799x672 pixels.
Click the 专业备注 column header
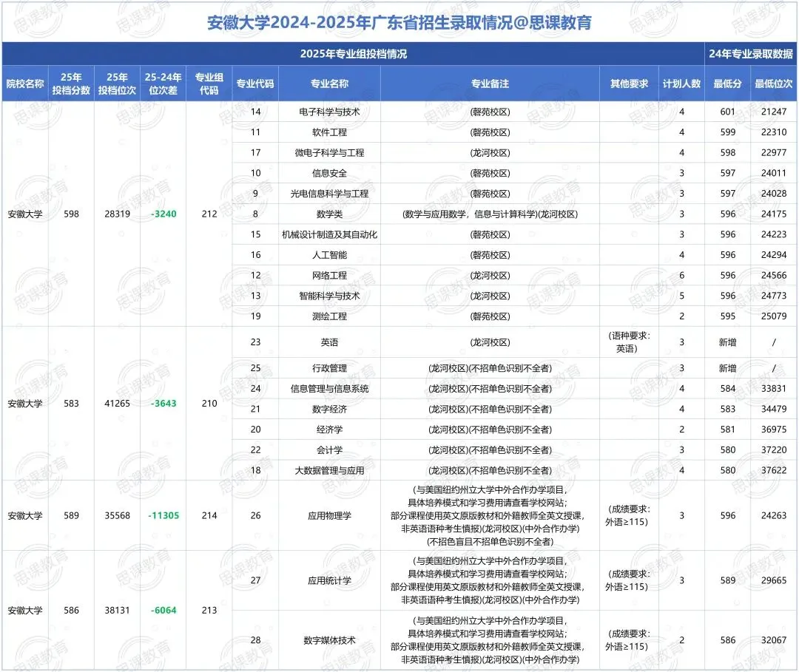coord(490,84)
